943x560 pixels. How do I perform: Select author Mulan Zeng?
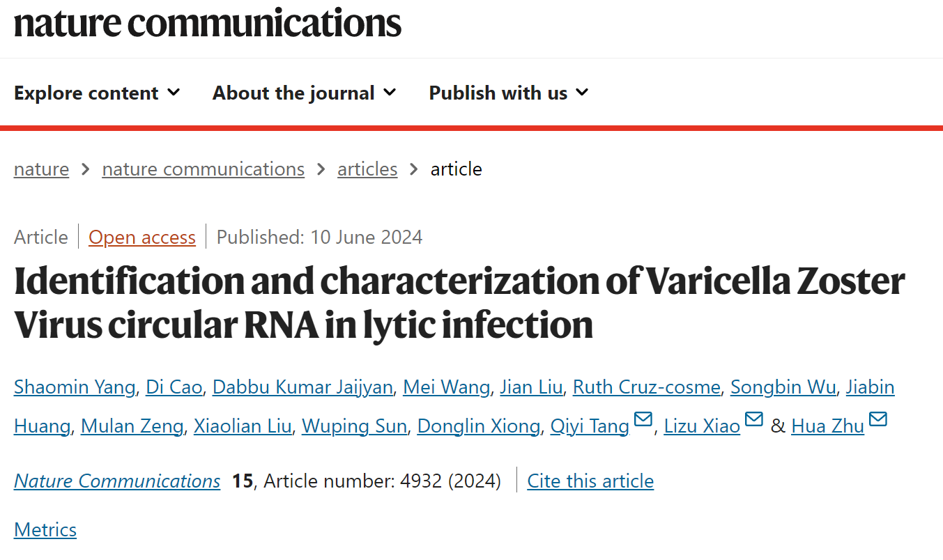point(132,426)
